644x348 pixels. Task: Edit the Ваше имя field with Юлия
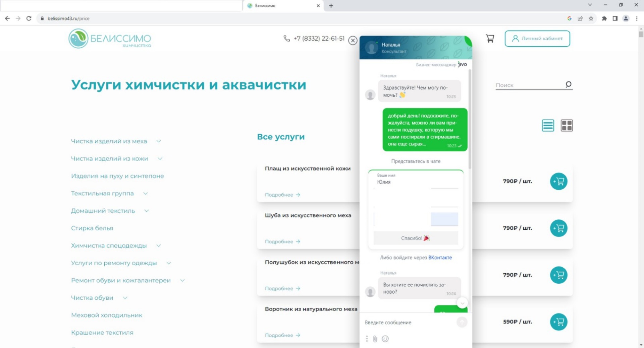[416, 182]
